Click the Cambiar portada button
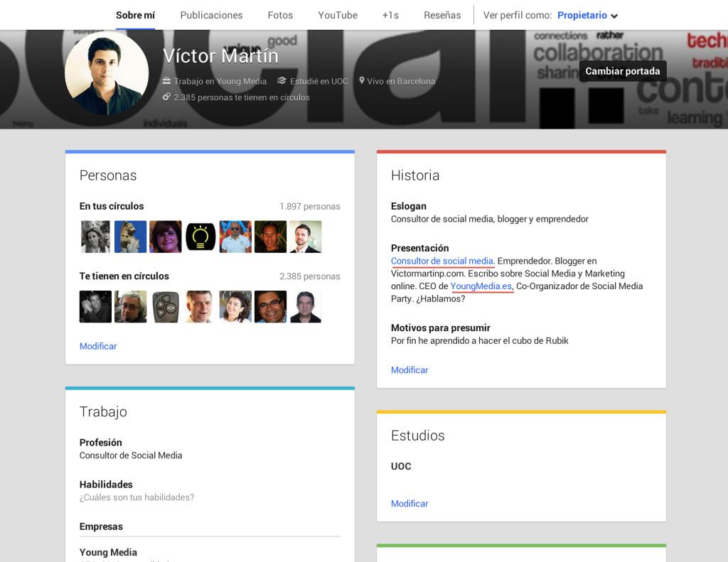 tap(623, 71)
